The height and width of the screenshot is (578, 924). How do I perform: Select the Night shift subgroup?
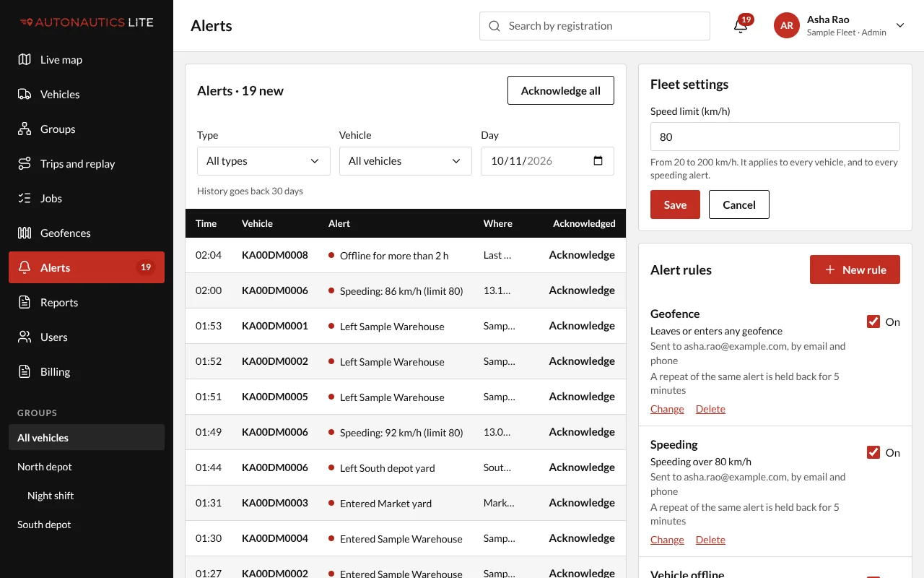tap(87, 496)
